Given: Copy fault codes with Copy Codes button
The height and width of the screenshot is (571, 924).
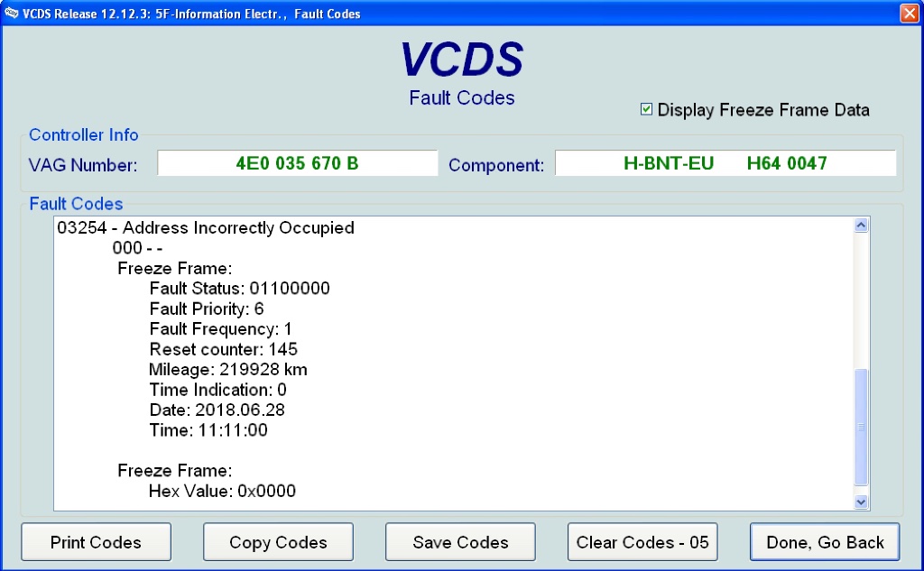Looking at the screenshot, I should point(278,542).
